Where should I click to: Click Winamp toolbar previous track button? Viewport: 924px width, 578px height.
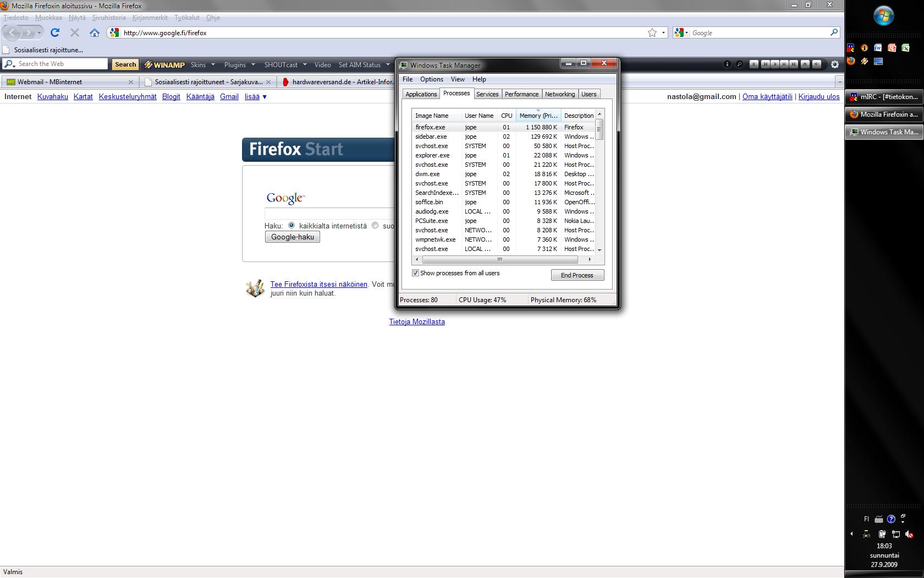pos(765,64)
